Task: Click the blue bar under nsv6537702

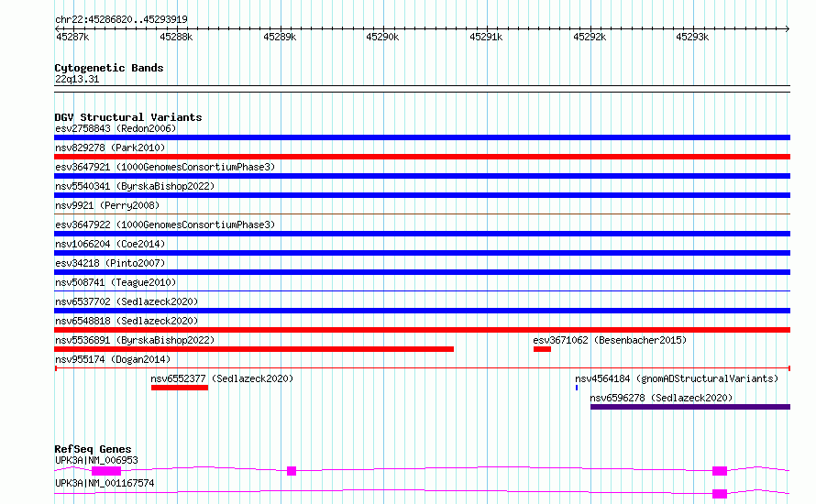Action: point(422,311)
